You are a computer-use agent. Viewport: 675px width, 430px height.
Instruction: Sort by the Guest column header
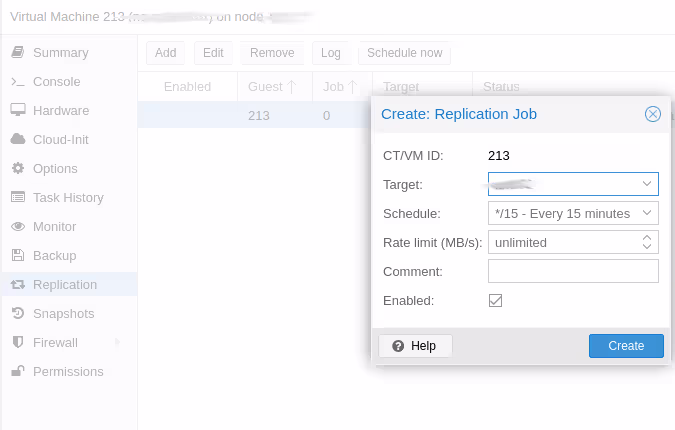pyautogui.click(x=272, y=87)
